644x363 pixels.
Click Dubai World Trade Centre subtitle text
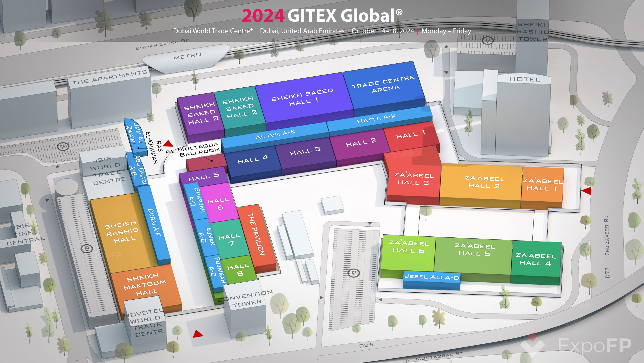point(213,31)
